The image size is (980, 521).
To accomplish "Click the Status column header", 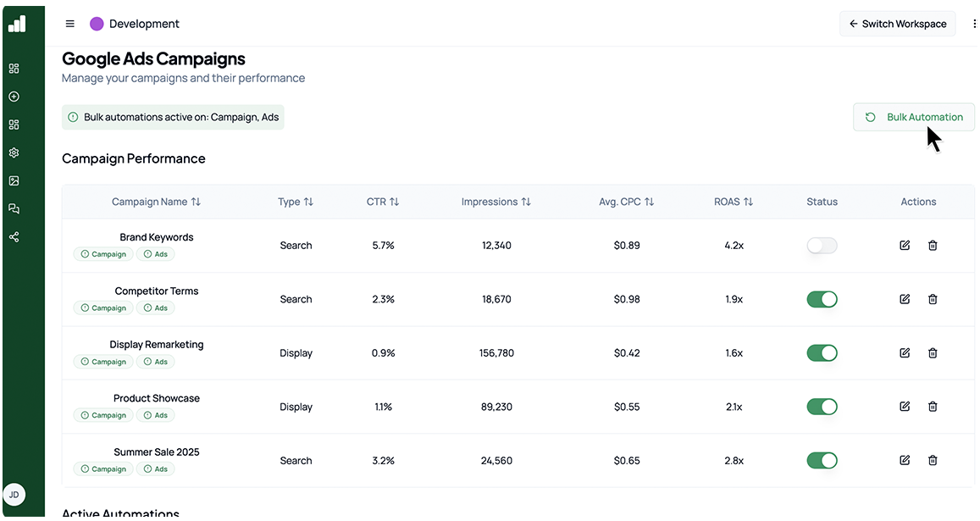I will tap(822, 202).
